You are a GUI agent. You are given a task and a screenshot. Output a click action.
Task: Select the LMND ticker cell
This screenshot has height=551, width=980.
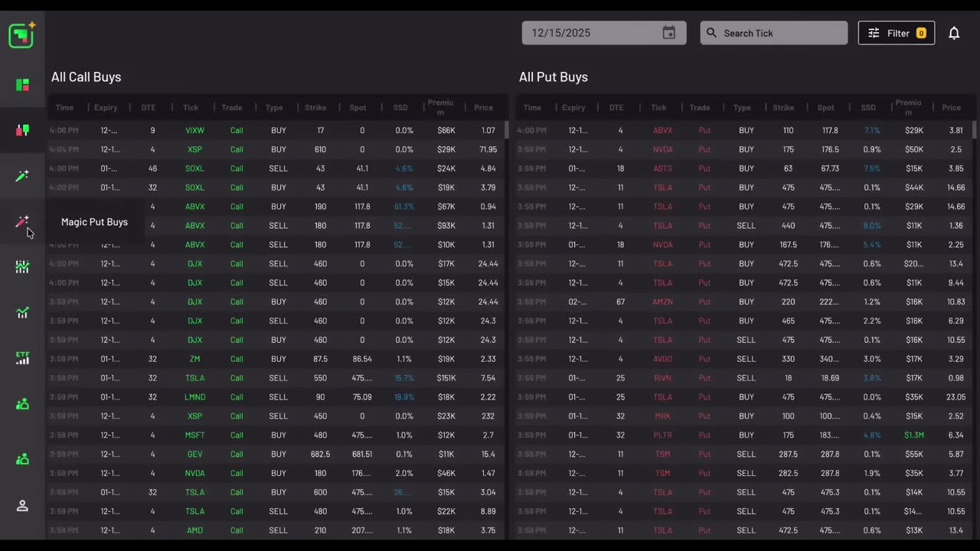click(x=194, y=397)
